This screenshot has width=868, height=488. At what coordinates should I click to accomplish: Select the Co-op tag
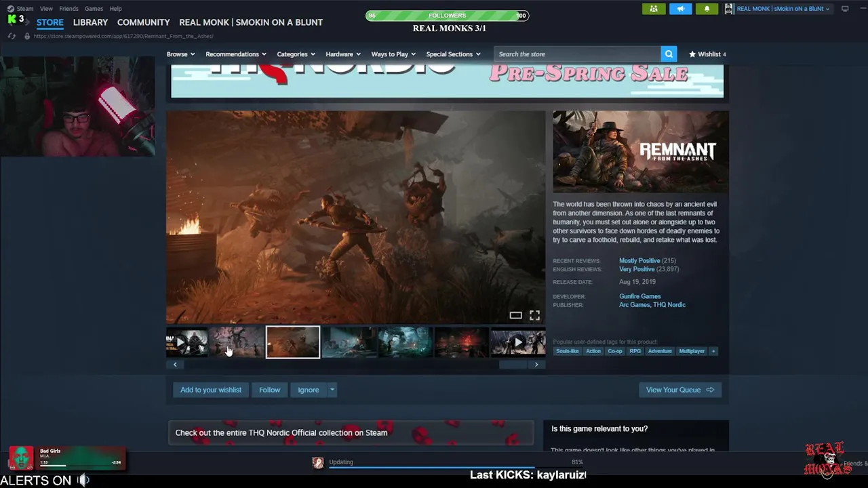tap(615, 351)
